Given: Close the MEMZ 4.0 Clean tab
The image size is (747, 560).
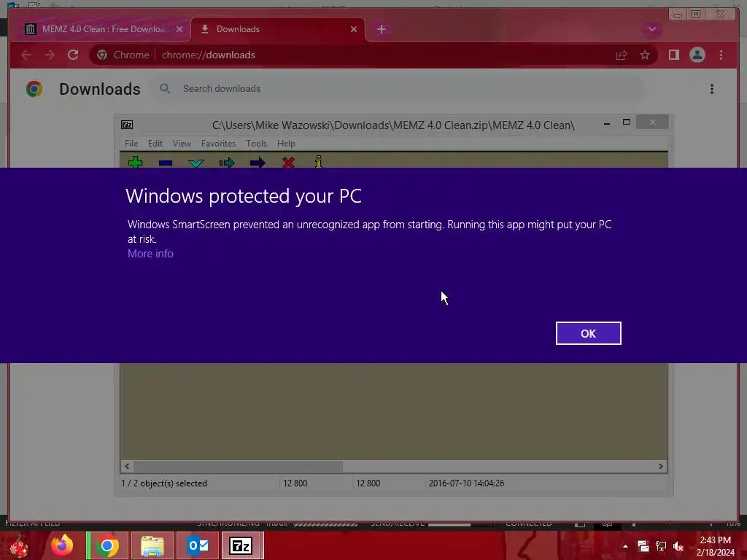Looking at the screenshot, I should point(179,29).
